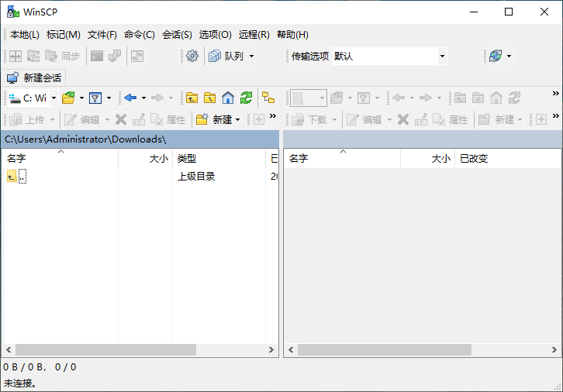Open the 标记(M) menu

(x=63, y=34)
